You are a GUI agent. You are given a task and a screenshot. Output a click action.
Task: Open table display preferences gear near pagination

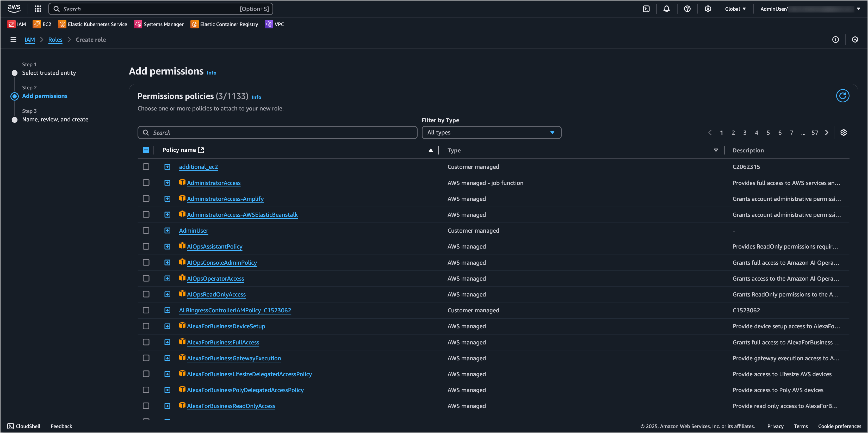pyautogui.click(x=844, y=132)
